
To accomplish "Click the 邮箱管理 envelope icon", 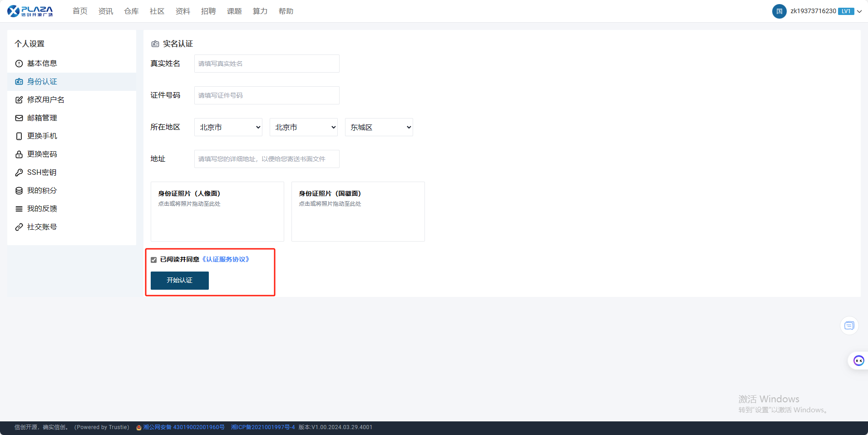I will click(19, 118).
